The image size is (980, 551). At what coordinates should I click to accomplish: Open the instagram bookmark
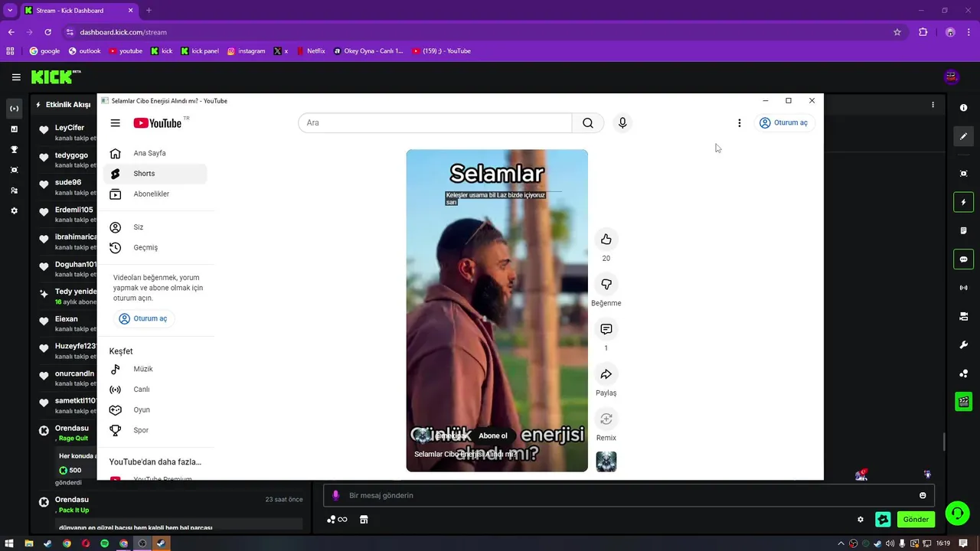click(246, 51)
